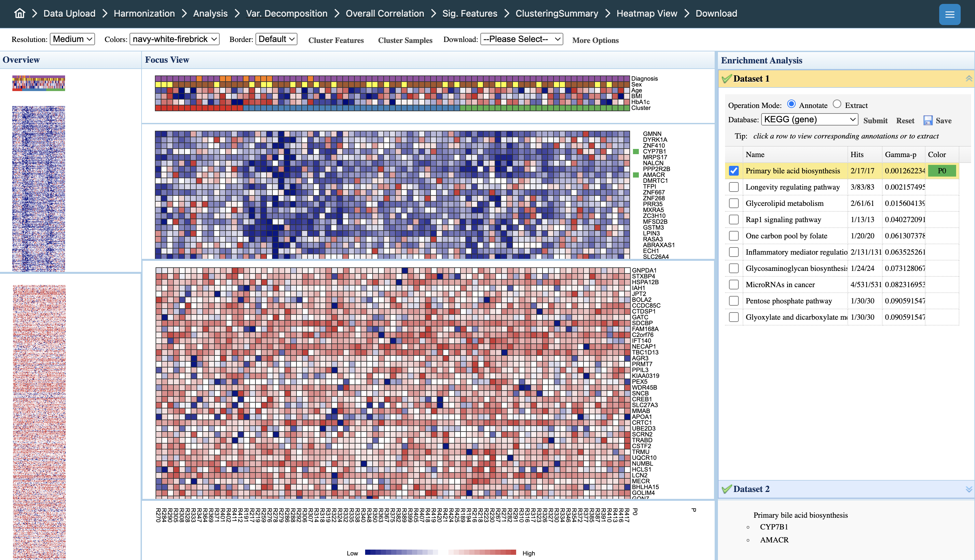The image size is (975, 560).
Task: Click the green checkmark beside Dataset 1
Action: click(x=727, y=78)
